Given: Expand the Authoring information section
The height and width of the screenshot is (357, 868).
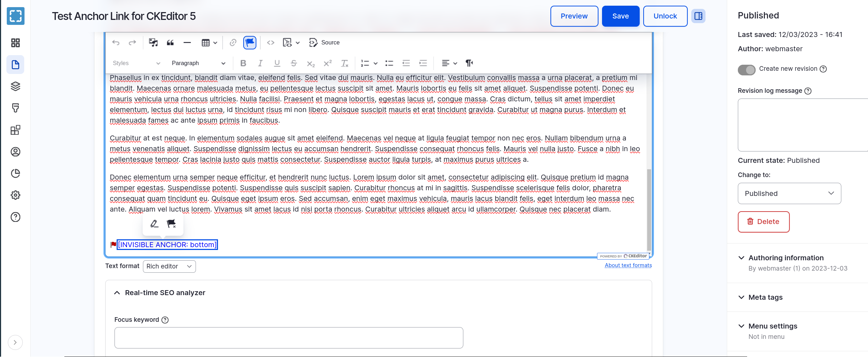Looking at the screenshot, I should (786, 258).
